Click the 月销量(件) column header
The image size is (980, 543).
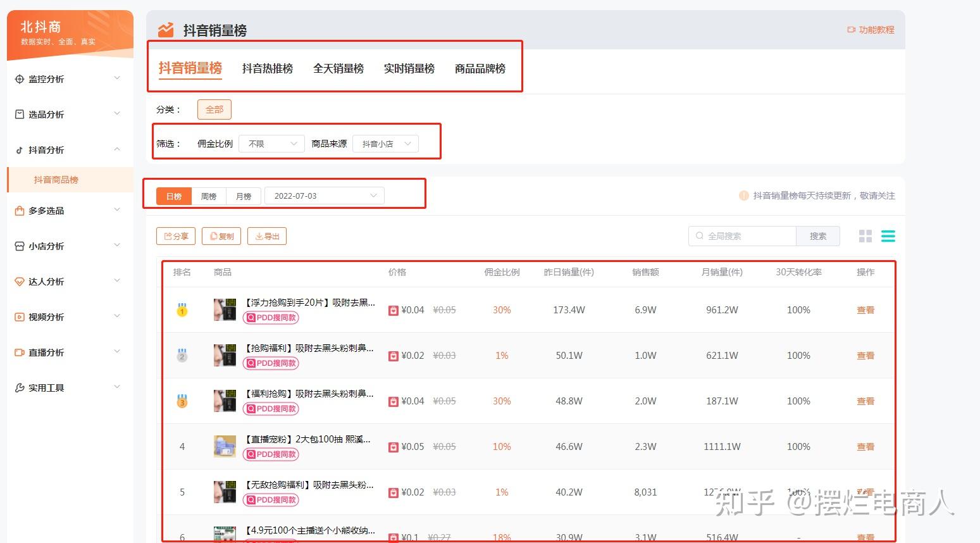click(x=722, y=272)
